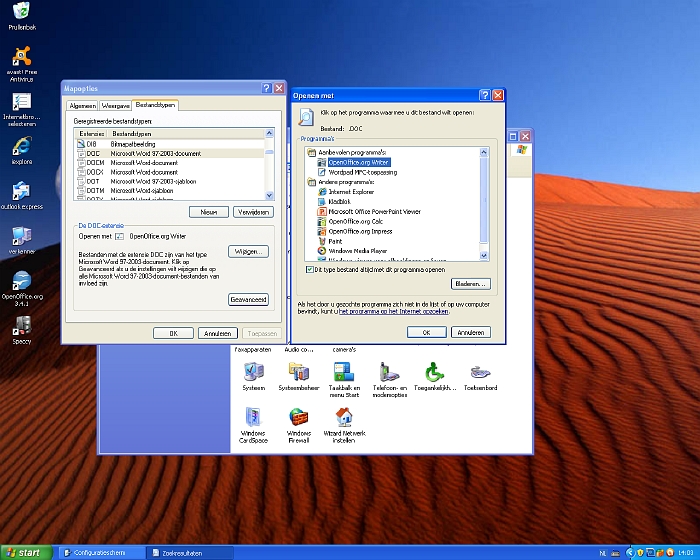The image size is (700, 560).
Task: Click Annuleren in the Mapopties dialog
Action: point(217,333)
